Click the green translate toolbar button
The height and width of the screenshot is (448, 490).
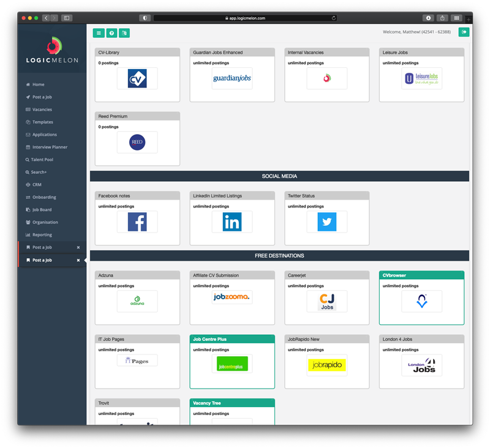tap(124, 33)
